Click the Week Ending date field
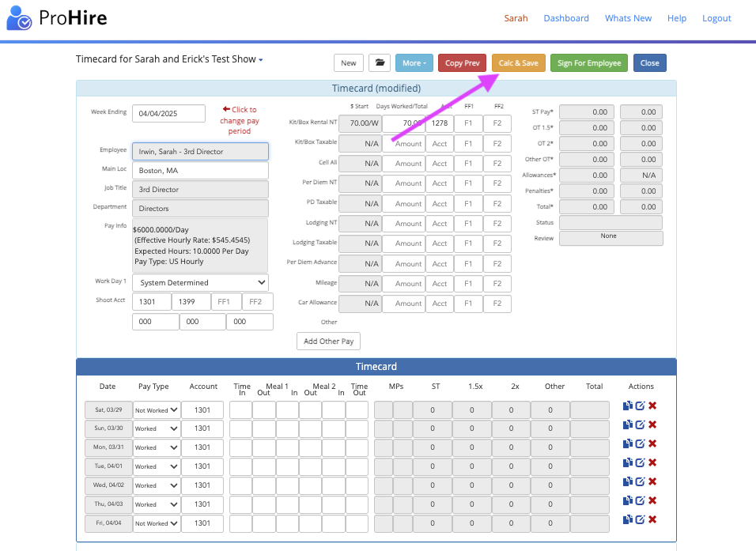 168,113
